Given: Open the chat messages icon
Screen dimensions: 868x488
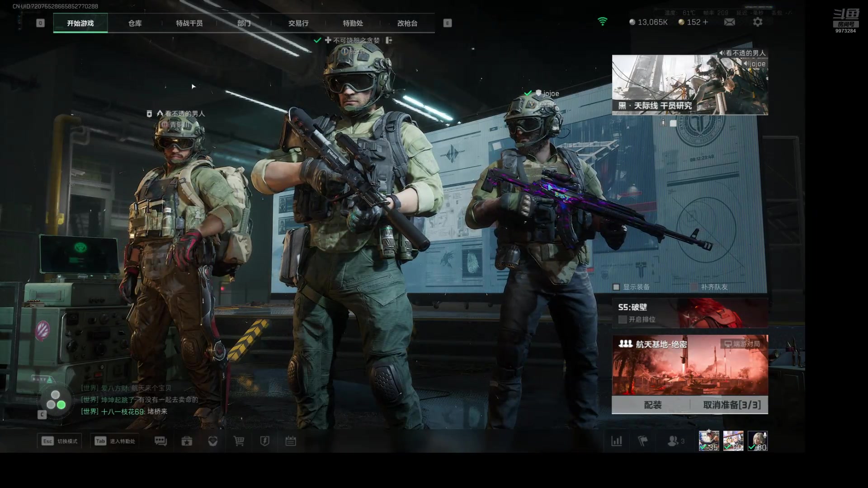Looking at the screenshot, I should 160,441.
